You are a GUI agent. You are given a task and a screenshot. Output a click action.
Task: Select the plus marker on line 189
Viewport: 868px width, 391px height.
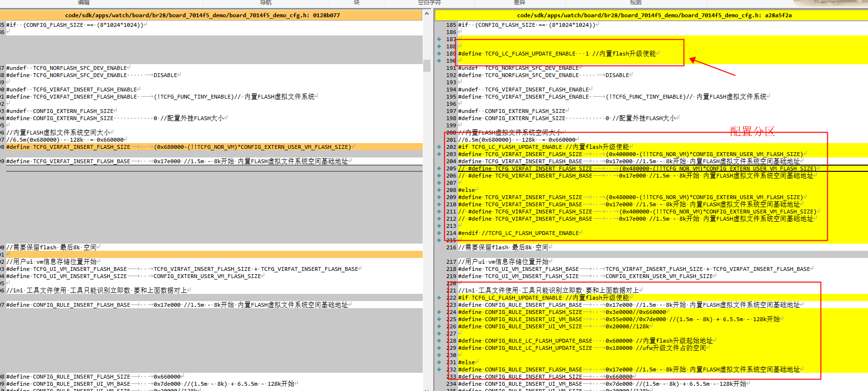[x=439, y=54]
